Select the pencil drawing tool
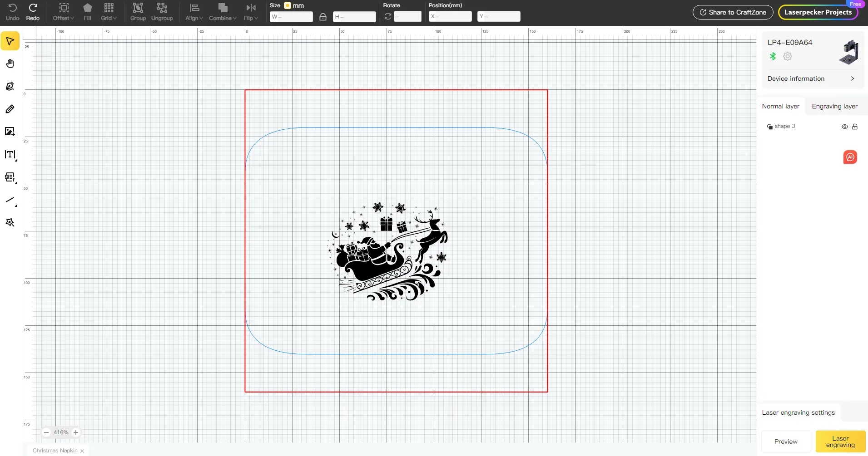The image size is (868, 456). coord(10,109)
